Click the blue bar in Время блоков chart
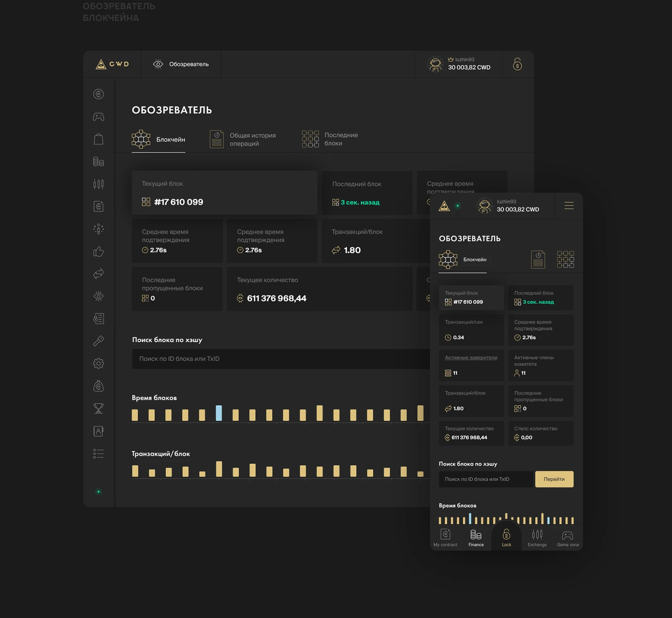The width and height of the screenshot is (672, 618). [219, 413]
